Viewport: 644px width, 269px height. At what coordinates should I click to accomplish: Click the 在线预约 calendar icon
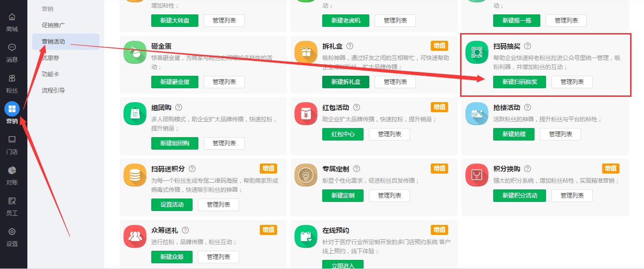click(x=306, y=236)
